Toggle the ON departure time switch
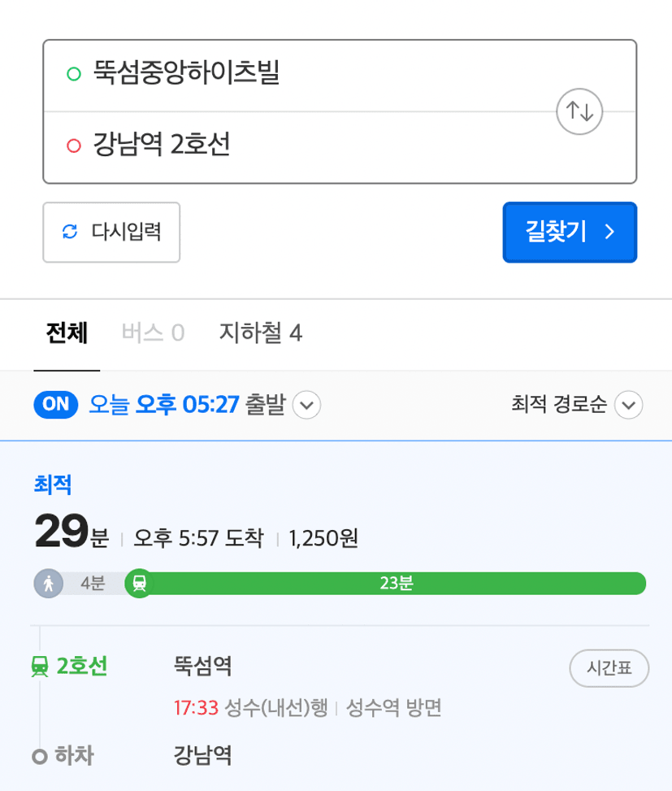The width and height of the screenshot is (672, 791). point(56,405)
